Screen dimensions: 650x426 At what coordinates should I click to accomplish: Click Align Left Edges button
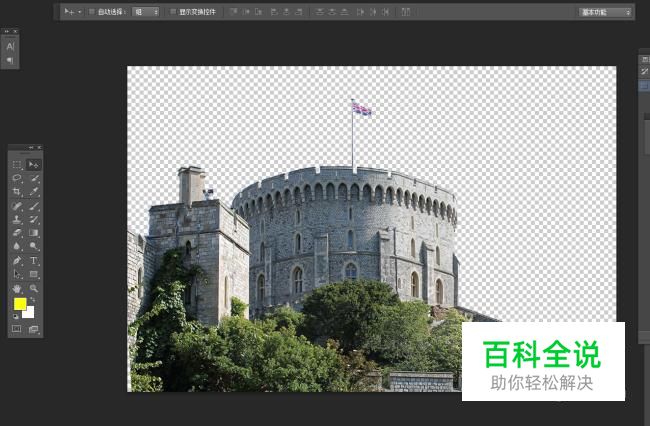[274, 12]
